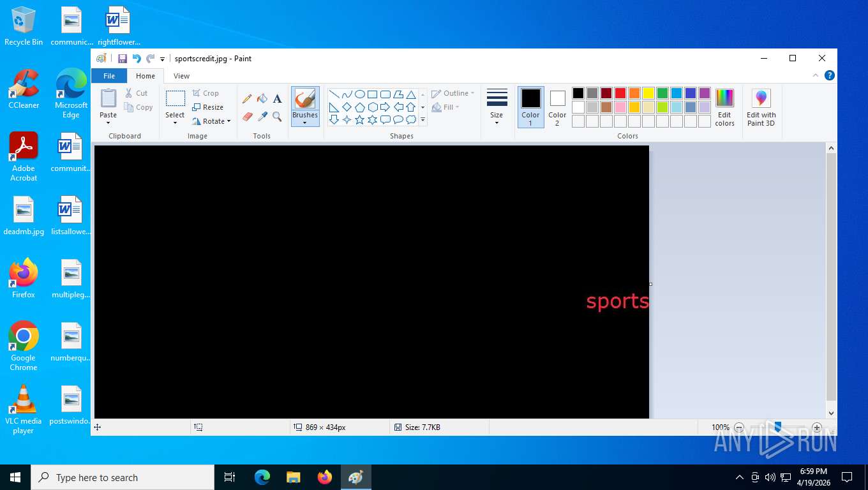The image size is (868, 490).
Task: Click the vertical scrollbar down arrow
Action: tap(831, 413)
